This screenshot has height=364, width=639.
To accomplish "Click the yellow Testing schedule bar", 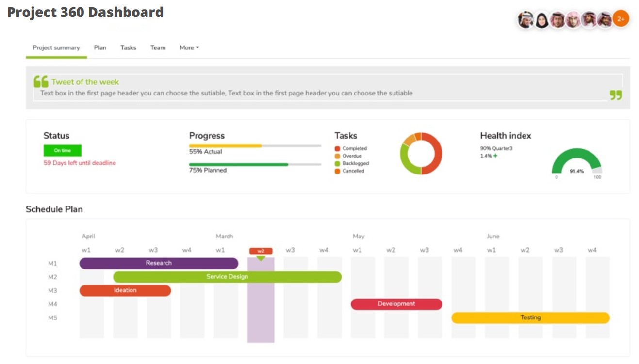I will pos(530,317).
